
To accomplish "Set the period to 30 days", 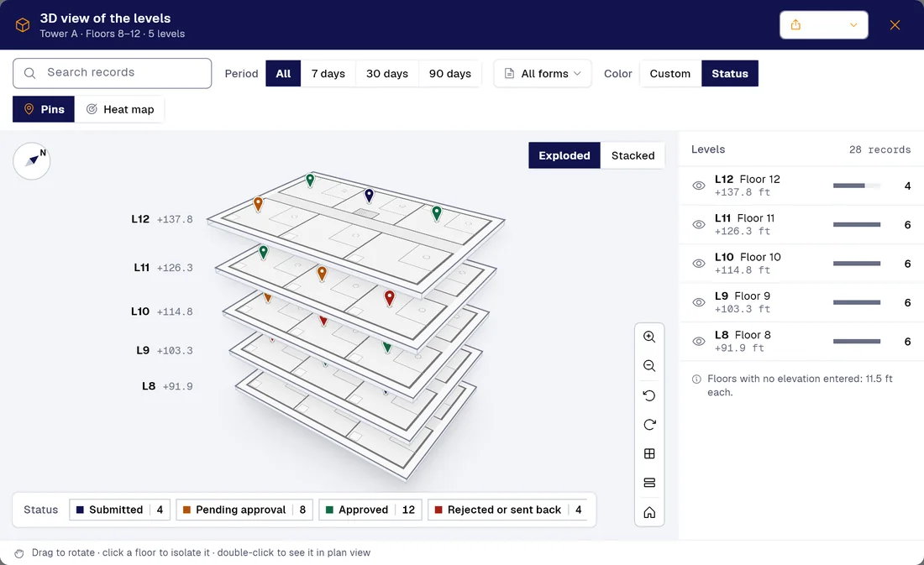I will tap(387, 74).
